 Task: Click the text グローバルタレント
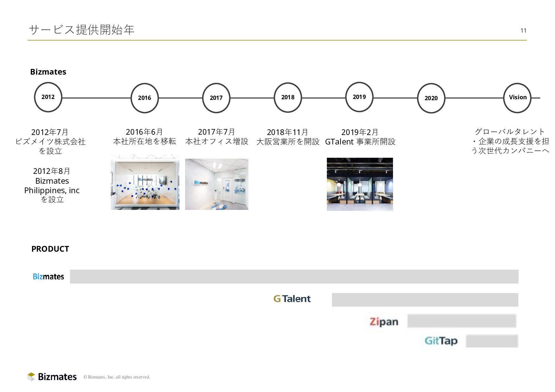[x=510, y=132]
